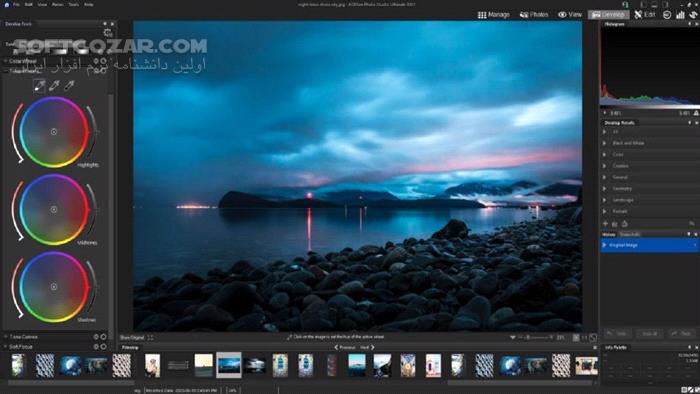Image resolution: width=700 pixels, height=394 pixels.
Task: Open the Dashboard bar-chart icon
Action: [x=680, y=15]
